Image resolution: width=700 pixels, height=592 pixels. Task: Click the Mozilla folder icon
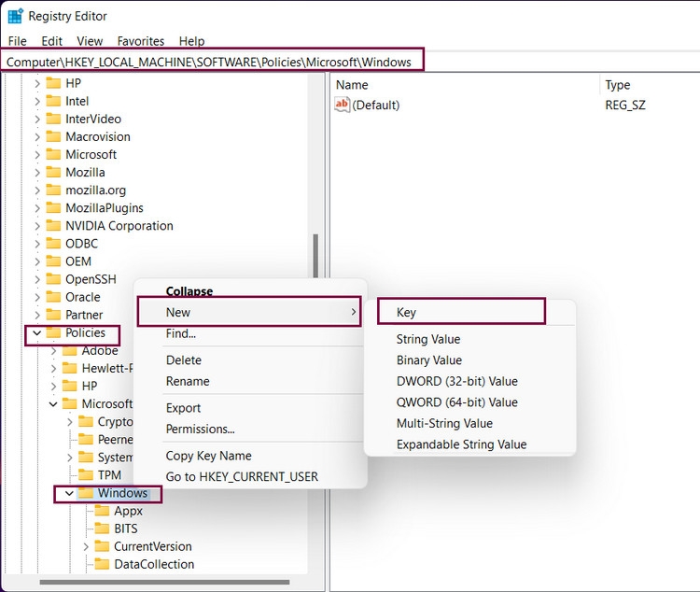[x=53, y=173]
